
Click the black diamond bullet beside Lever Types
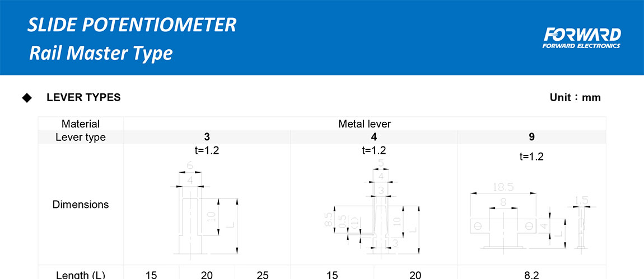(27, 98)
